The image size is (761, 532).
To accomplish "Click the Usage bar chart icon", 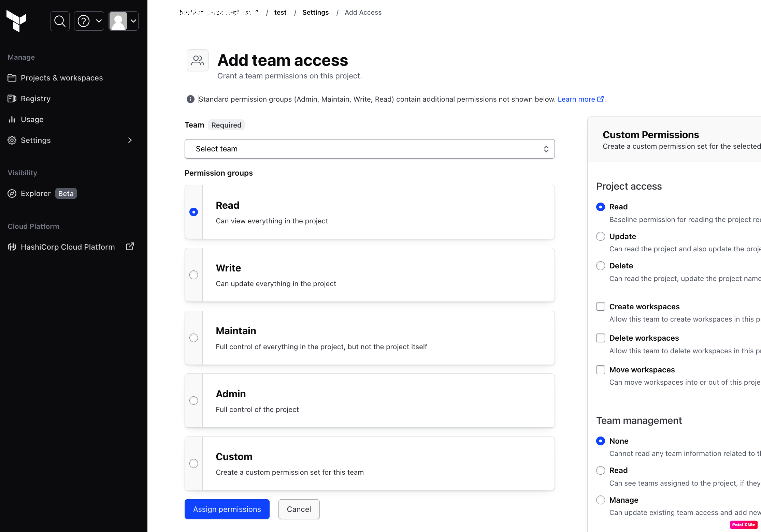I will (x=12, y=119).
